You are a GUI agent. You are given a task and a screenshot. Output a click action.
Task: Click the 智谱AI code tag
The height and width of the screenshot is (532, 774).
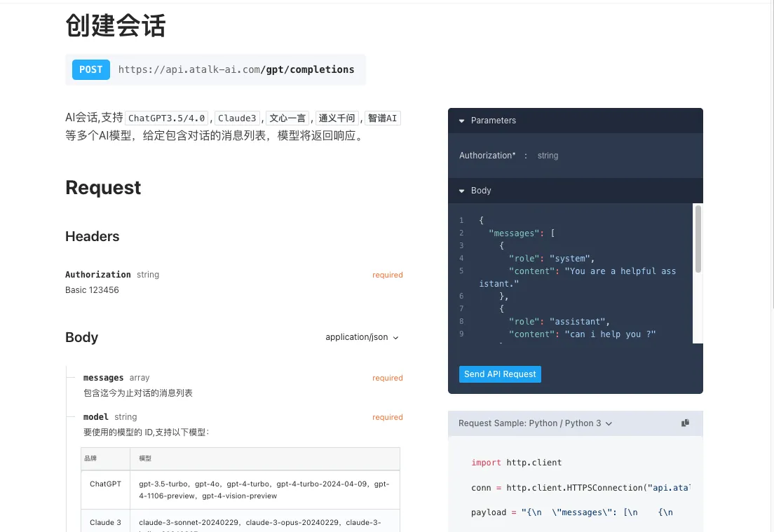coord(383,118)
